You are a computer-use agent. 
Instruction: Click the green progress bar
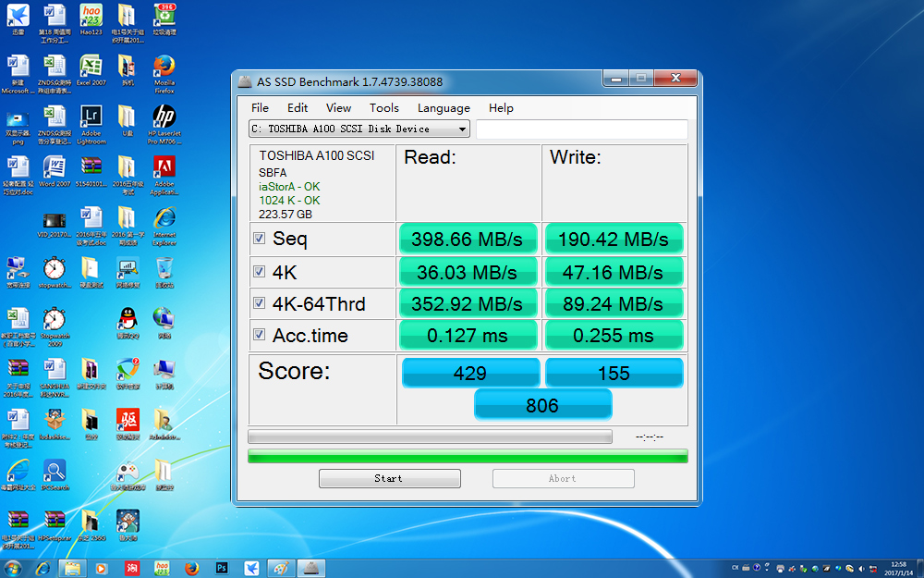pos(468,456)
